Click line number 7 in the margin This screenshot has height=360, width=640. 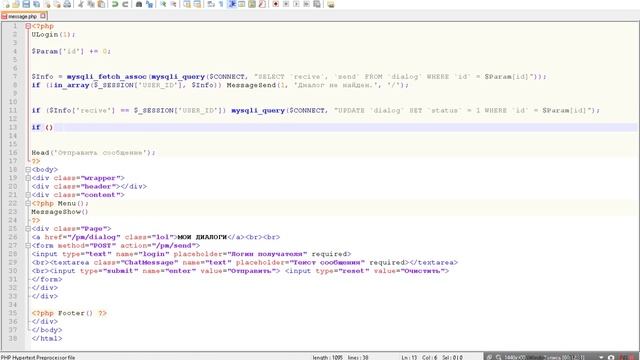tap(15, 76)
